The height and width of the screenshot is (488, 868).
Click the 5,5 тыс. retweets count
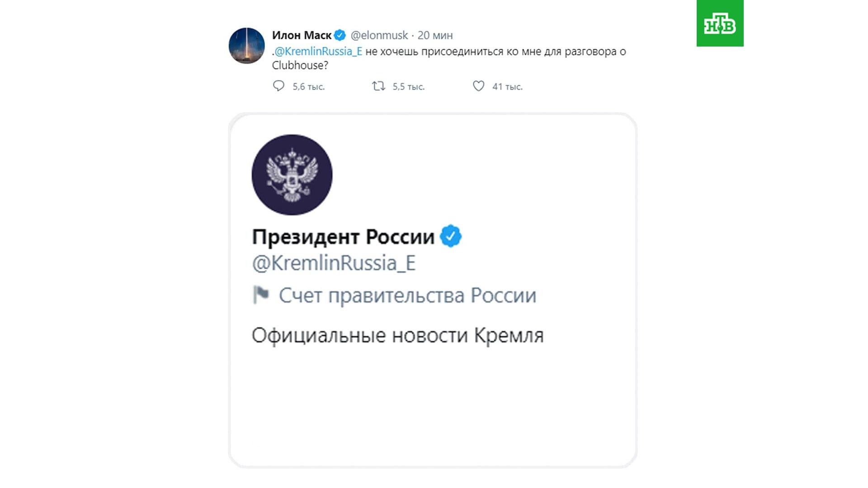(408, 87)
